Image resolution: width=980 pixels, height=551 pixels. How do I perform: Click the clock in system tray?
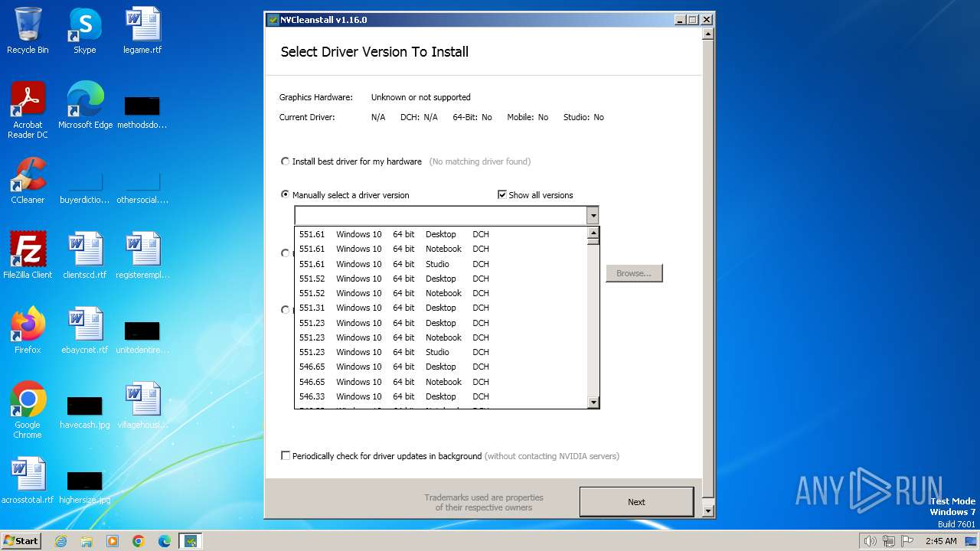point(941,541)
